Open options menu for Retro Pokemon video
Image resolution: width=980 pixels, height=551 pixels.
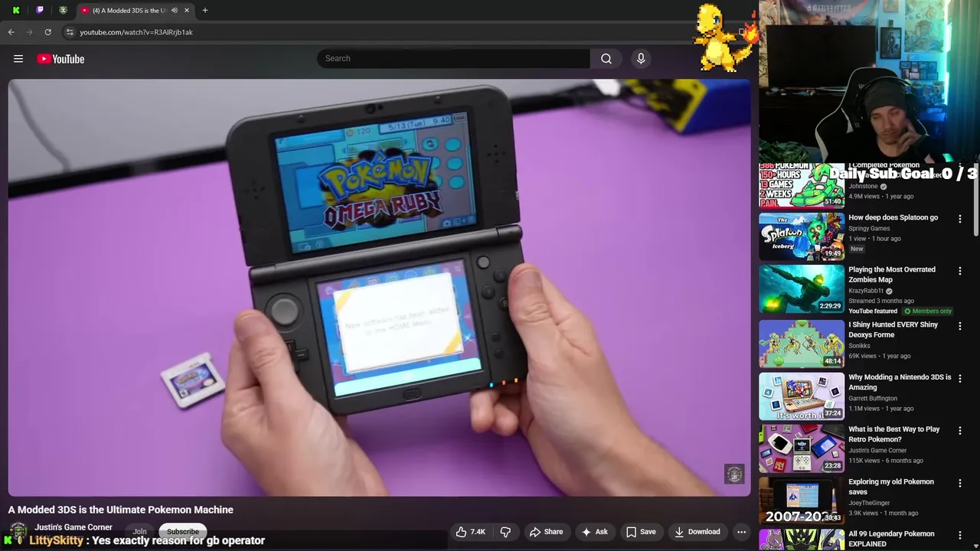(959, 431)
